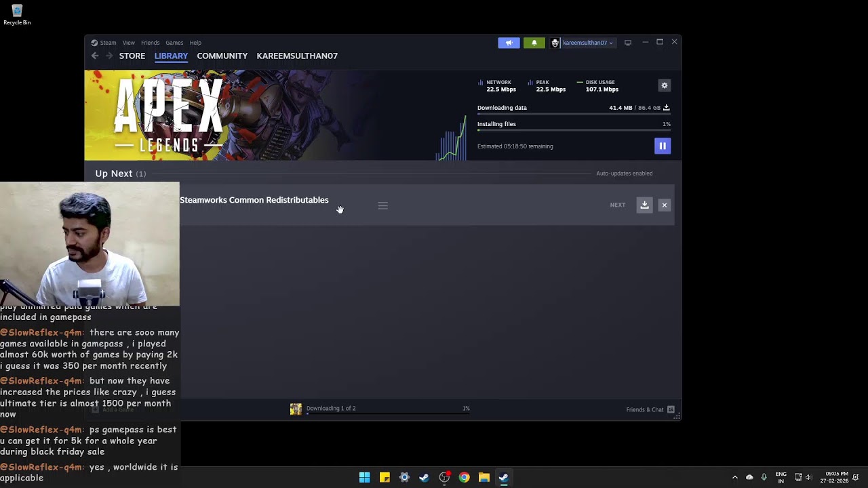Image resolution: width=868 pixels, height=488 pixels.
Task: Click the kareemsulthan07 profile avatar
Action: point(555,43)
